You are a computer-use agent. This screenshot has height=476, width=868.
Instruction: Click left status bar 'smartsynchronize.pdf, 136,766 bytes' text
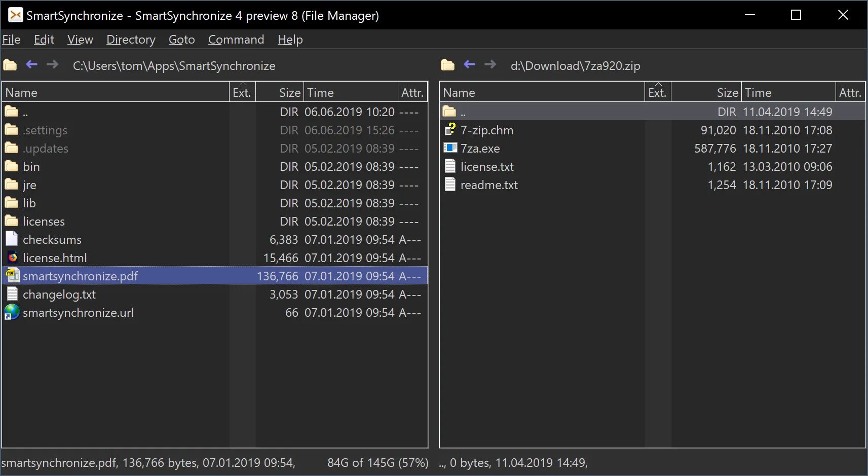pos(100,462)
